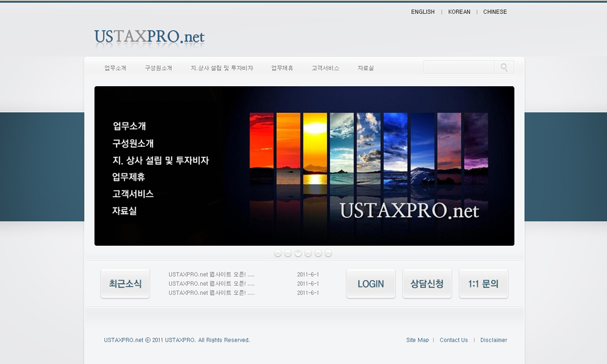Image resolution: width=607 pixels, height=364 pixels.
Task: Switch site language to ENGLISH
Action: point(422,12)
